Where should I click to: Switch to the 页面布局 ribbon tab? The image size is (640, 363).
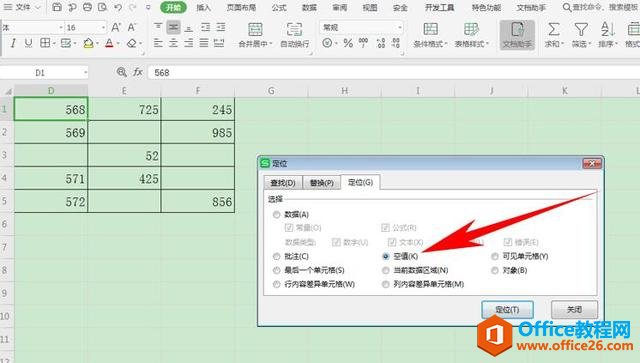tap(242, 7)
